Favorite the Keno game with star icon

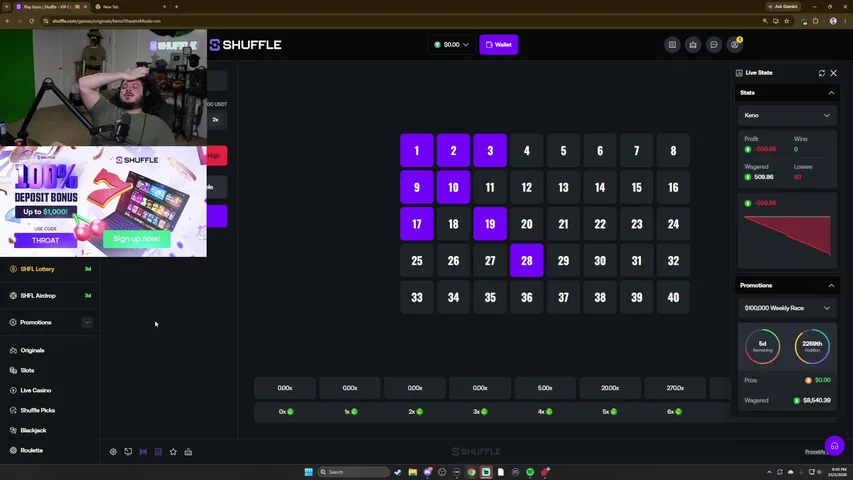pyautogui.click(x=173, y=452)
